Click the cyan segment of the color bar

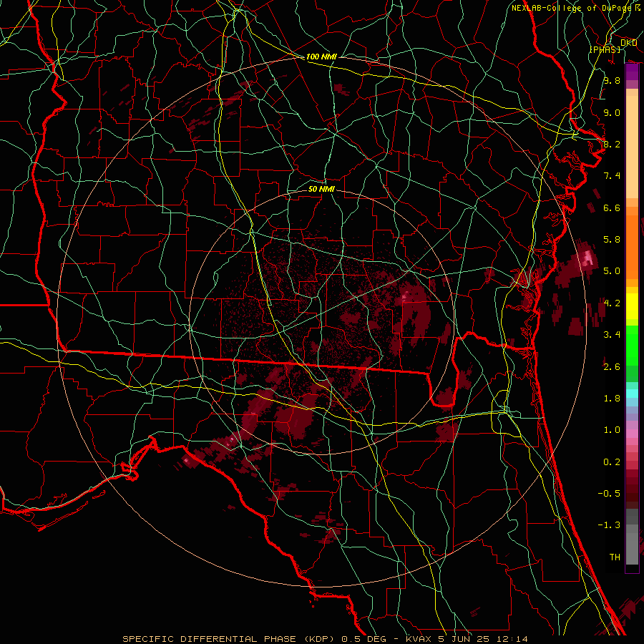[x=632, y=393]
